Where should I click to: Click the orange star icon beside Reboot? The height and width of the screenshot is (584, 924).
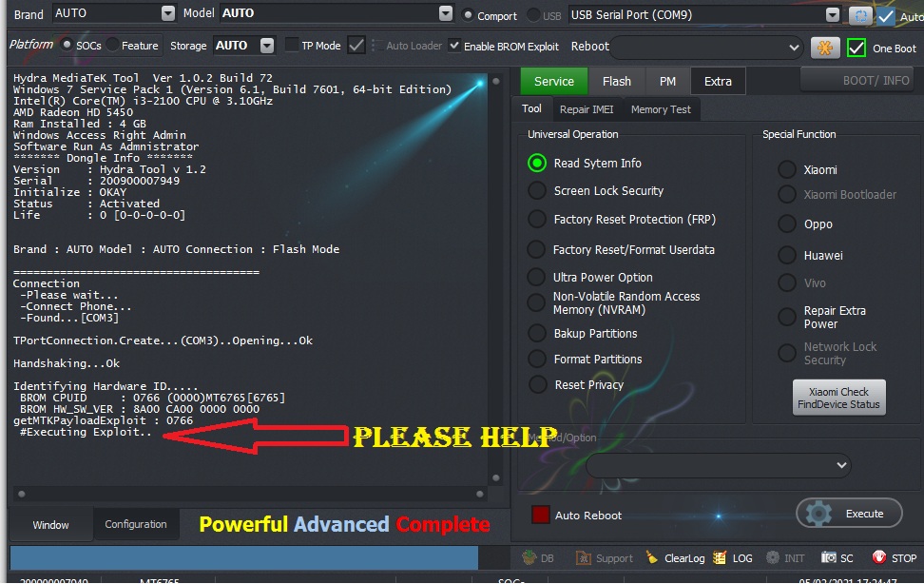click(825, 48)
